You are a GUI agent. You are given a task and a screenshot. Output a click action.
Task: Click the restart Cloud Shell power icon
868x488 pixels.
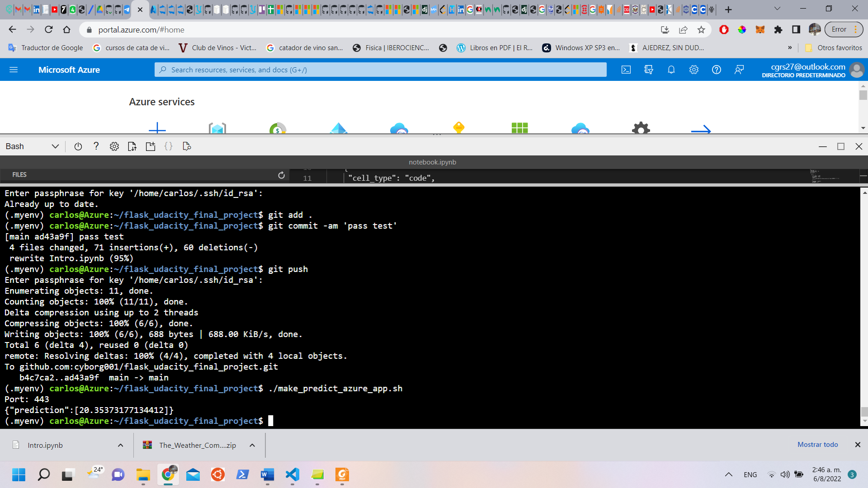[78, 146]
